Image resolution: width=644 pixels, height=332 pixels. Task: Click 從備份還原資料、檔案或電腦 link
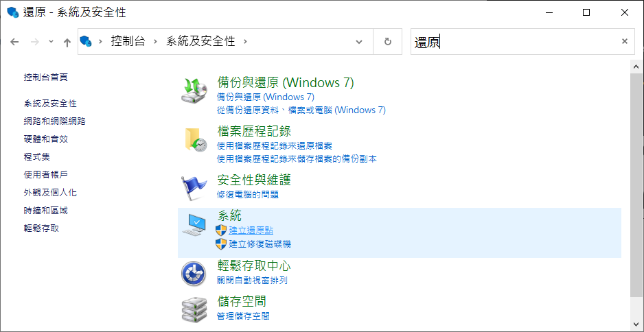click(301, 110)
